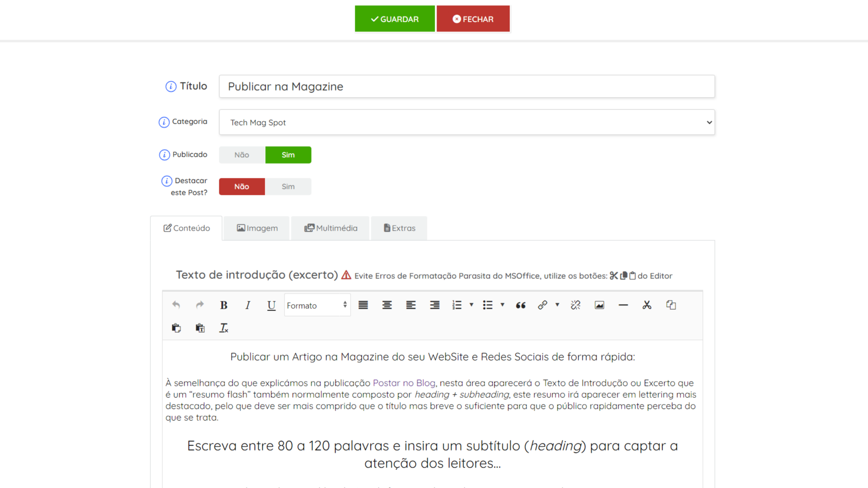The height and width of the screenshot is (488, 868).
Task: Toggle italic text in editor toolbar
Action: click(247, 305)
